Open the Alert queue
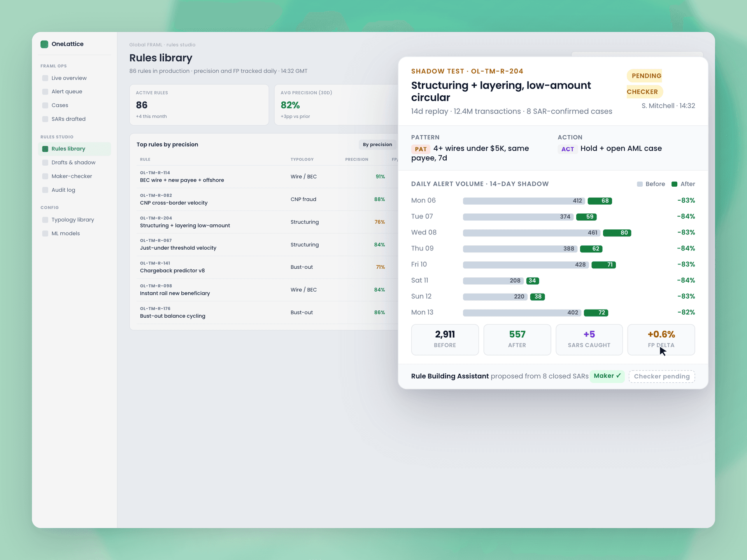This screenshot has width=747, height=560. (75, 92)
